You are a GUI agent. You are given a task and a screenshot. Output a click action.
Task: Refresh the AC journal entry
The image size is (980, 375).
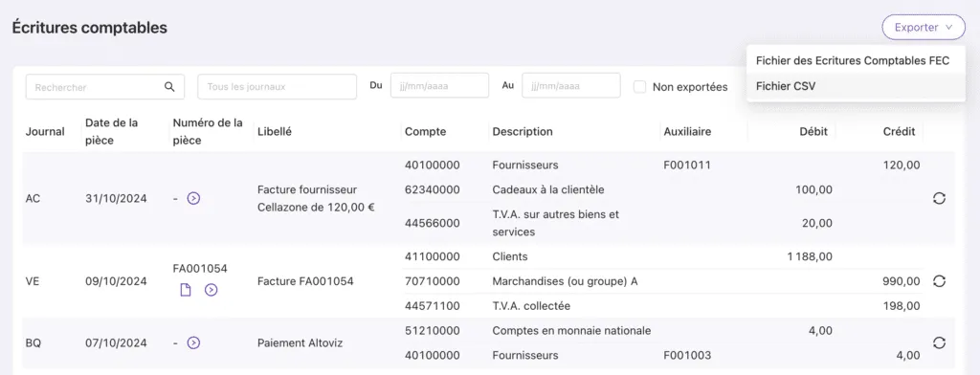tap(939, 198)
